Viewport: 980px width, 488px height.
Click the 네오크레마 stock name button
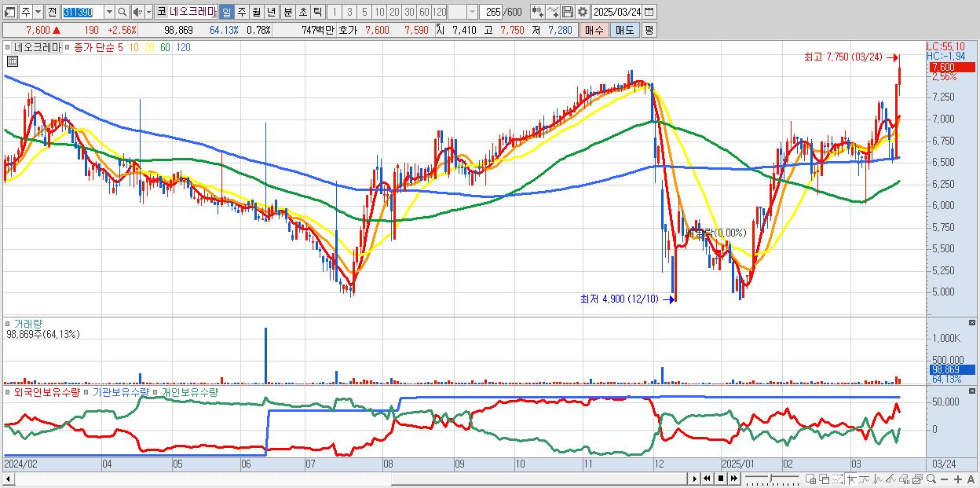[193, 12]
